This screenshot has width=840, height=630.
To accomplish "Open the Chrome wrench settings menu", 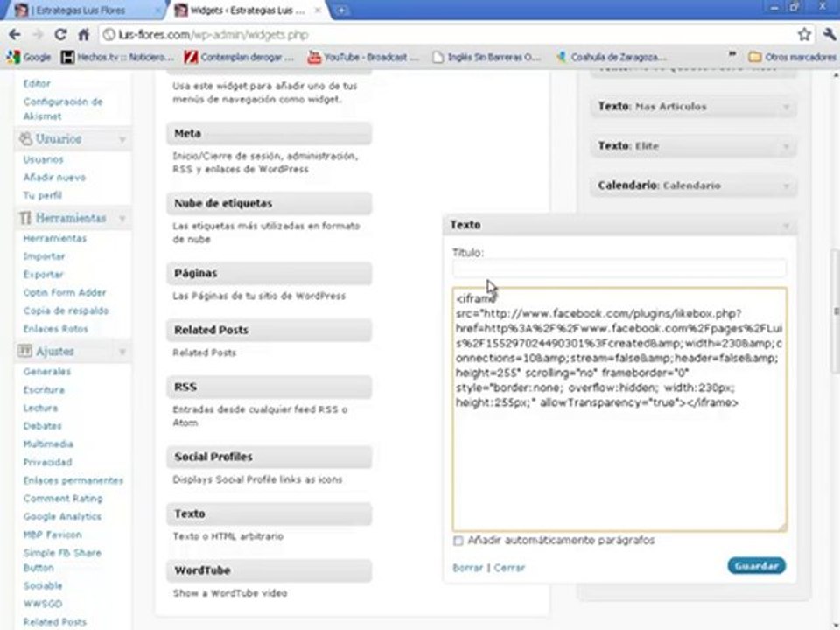I will 829,35.
